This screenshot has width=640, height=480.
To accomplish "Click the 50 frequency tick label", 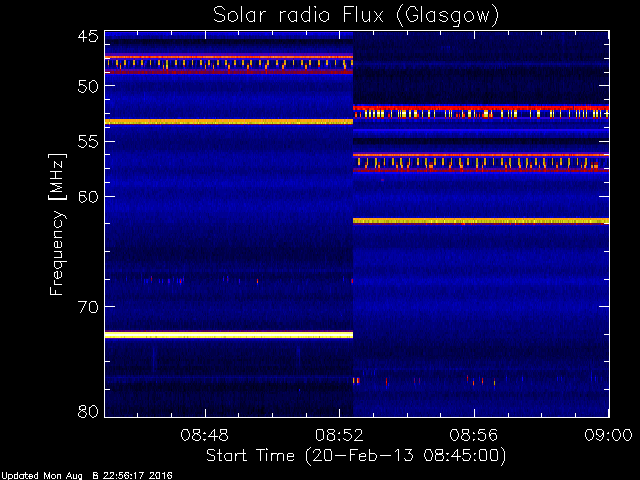I will point(88,86).
